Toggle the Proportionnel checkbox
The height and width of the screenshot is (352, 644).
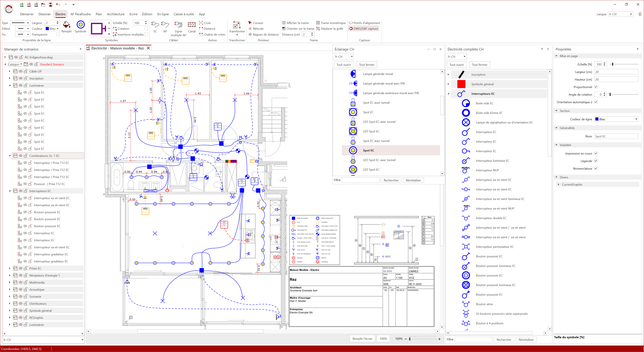[596, 87]
